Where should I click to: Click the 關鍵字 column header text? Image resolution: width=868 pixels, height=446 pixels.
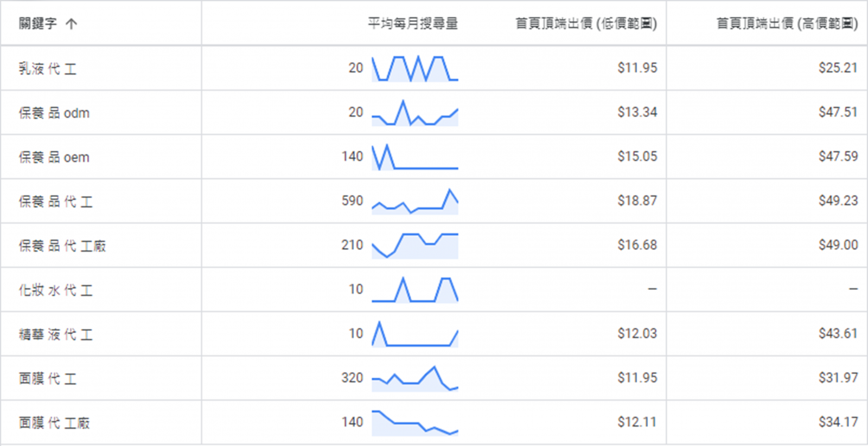click(x=37, y=23)
